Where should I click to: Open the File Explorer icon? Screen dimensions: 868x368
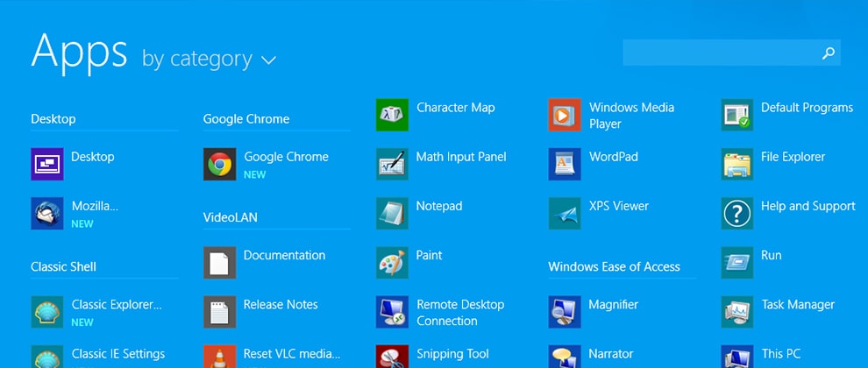pyautogui.click(x=737, y=164)
